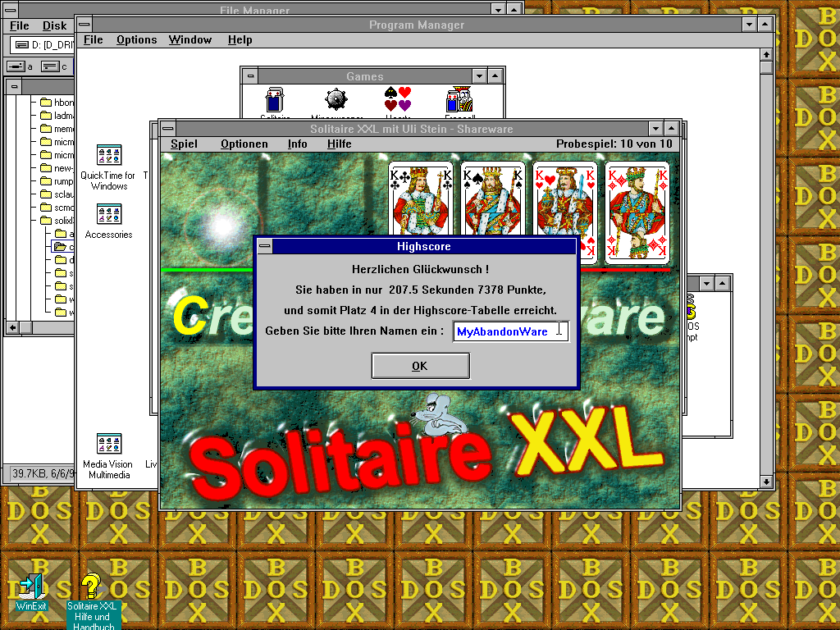Open the Highscore dialog control menu box

[x=265, y=246]
